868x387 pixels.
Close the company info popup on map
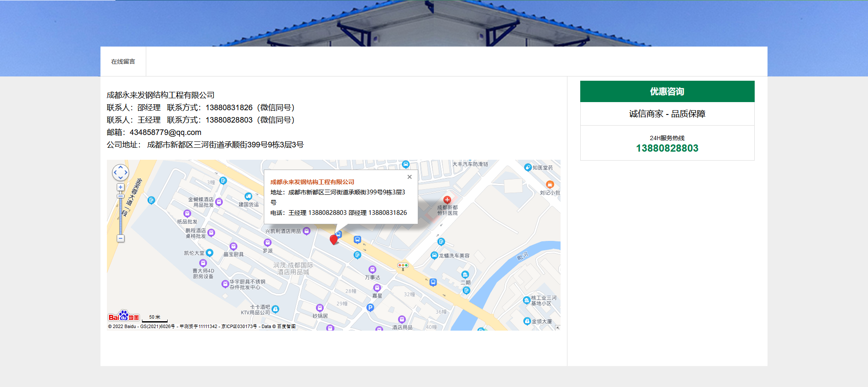(x=409, y=177)
